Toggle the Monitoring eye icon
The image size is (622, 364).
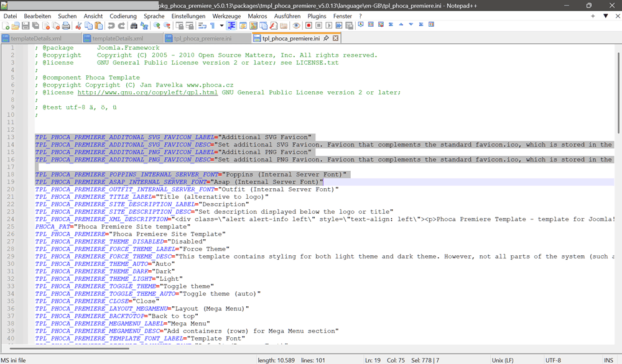297,26
